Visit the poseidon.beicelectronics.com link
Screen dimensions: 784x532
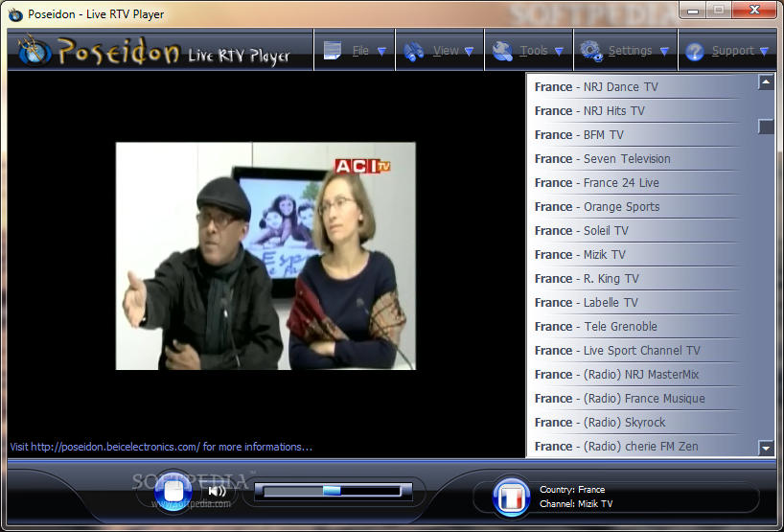[x=116, y=447]
